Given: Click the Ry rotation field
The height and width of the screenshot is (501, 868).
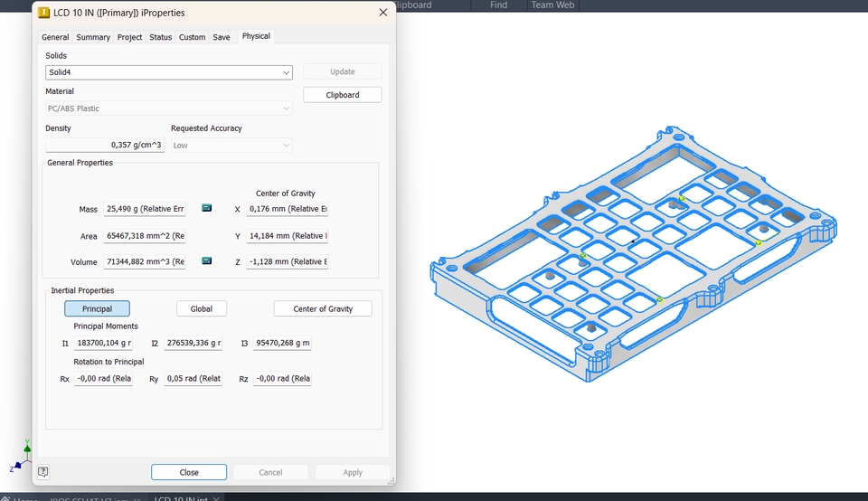Looking at the screenshot, I should pos(193,378).
